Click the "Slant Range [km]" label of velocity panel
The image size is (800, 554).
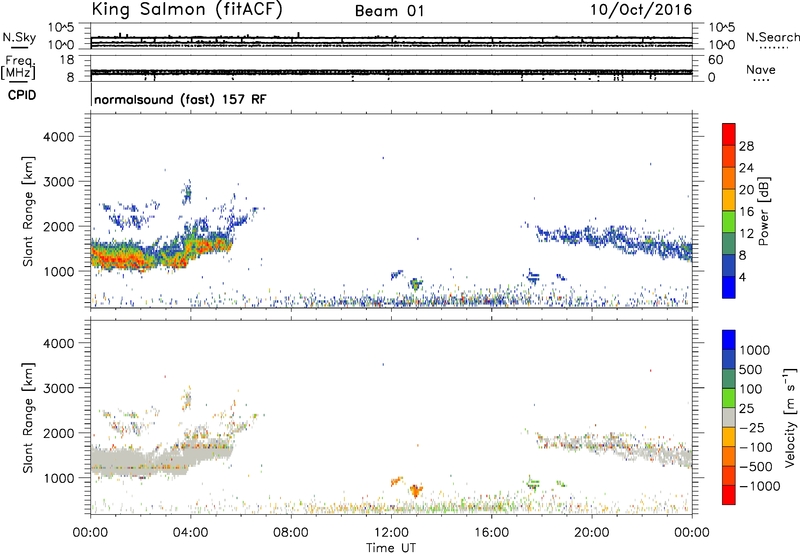(28, 418)
